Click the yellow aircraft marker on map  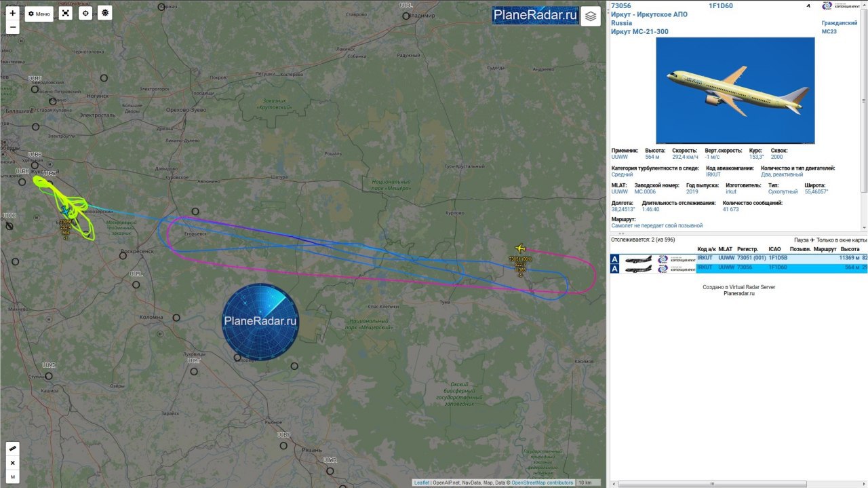pyautogui.click(x=521, y=248)
